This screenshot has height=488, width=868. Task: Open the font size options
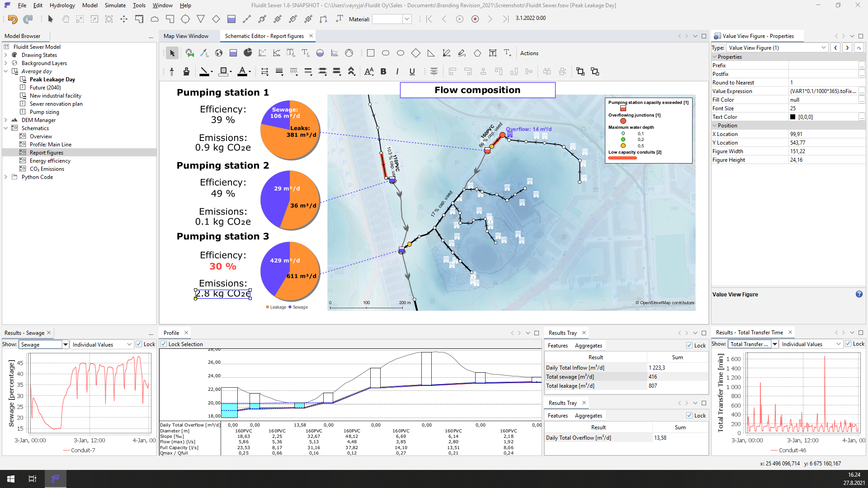pos(369,71)
